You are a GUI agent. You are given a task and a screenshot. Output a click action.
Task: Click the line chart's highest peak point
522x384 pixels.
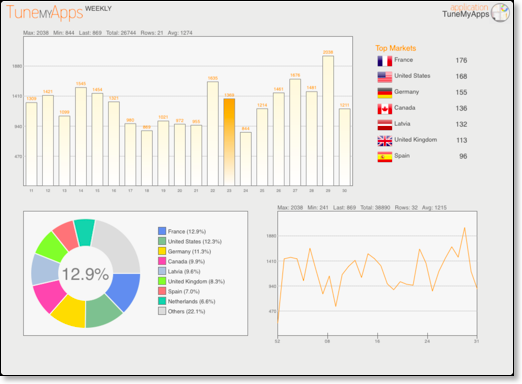coord(464,228)
